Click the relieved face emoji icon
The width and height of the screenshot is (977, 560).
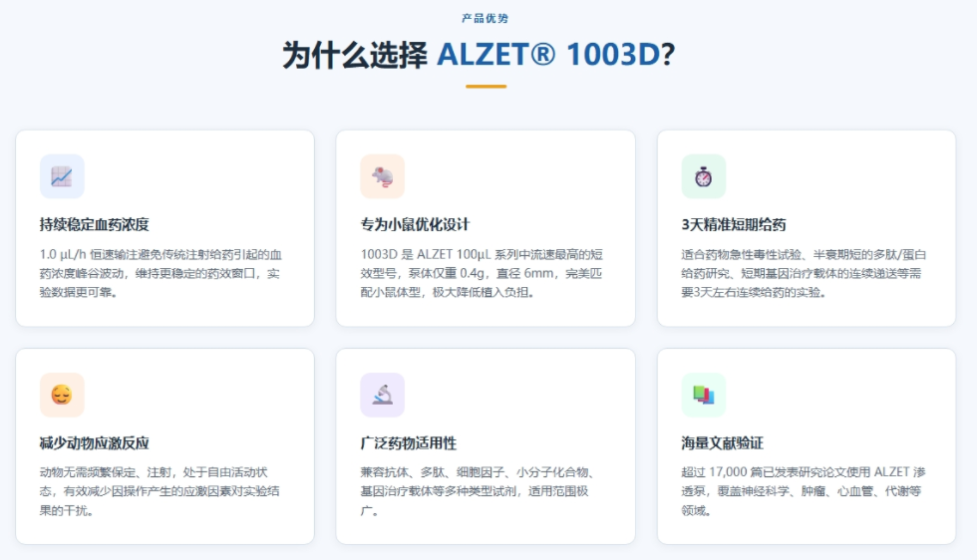(62, 395)
